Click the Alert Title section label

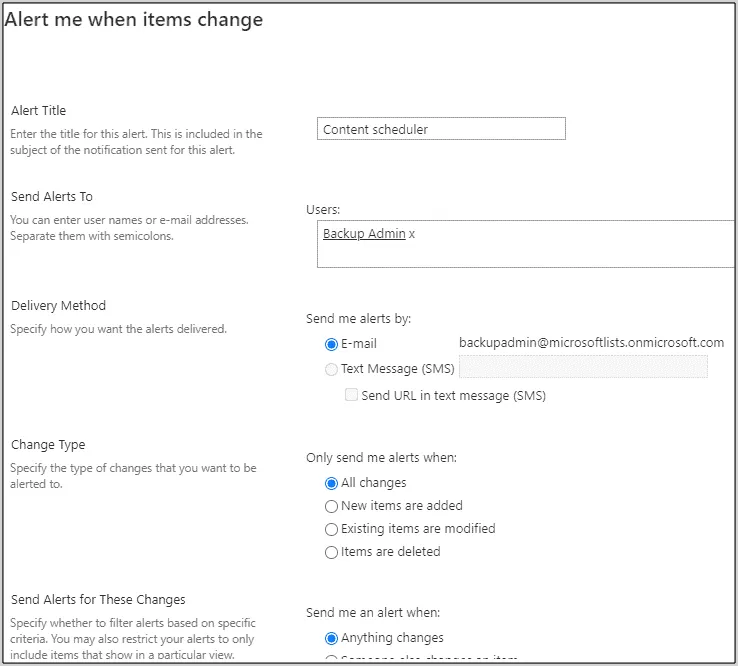coord(38,111)
